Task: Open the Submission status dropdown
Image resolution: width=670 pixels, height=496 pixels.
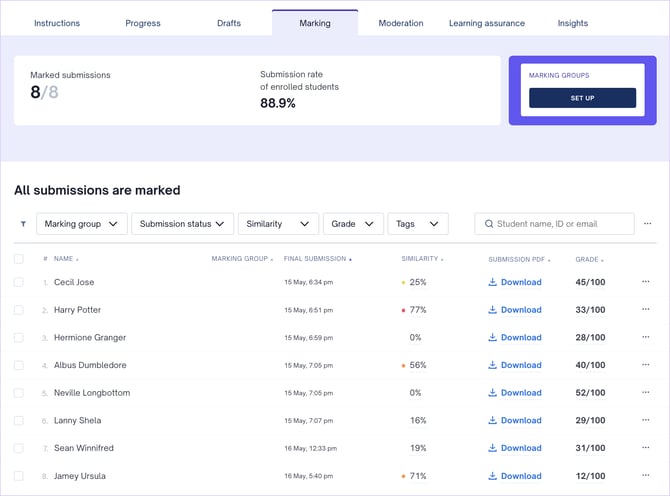Action: (182, 224)
